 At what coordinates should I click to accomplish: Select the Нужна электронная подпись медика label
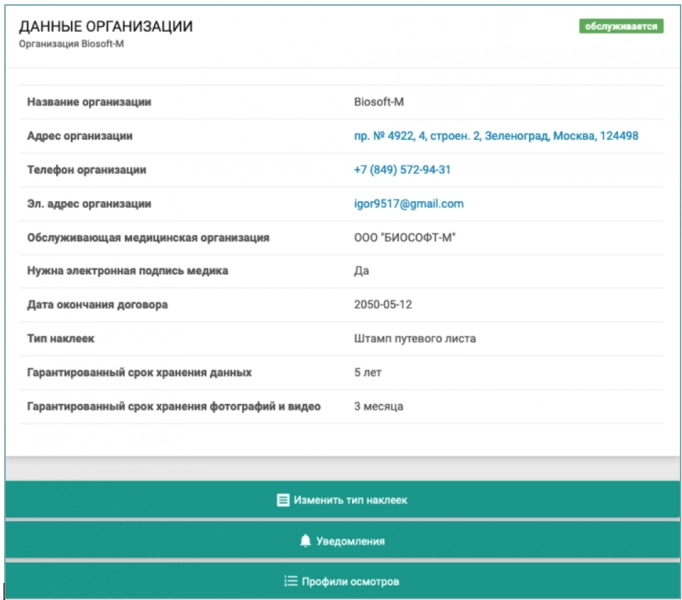(127, 271)
